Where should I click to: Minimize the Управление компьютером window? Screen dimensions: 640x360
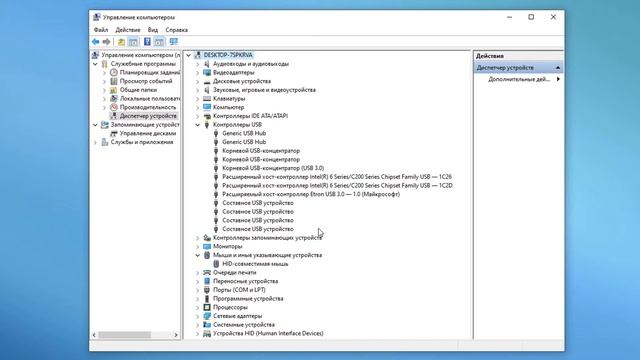(x=509, y=17)
